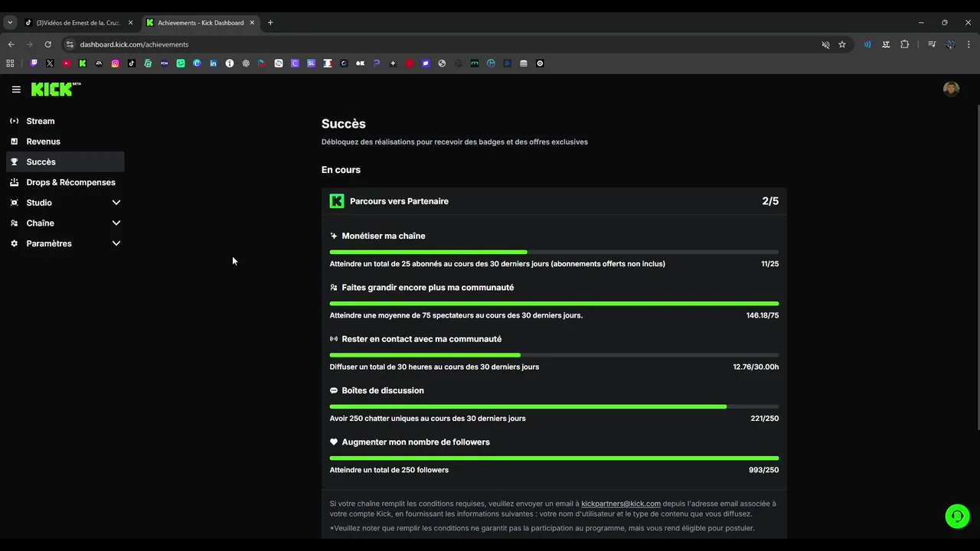980x551 pixels.
Task: Select Drops & Récompenses in sidebar
Action: point(70,182)
